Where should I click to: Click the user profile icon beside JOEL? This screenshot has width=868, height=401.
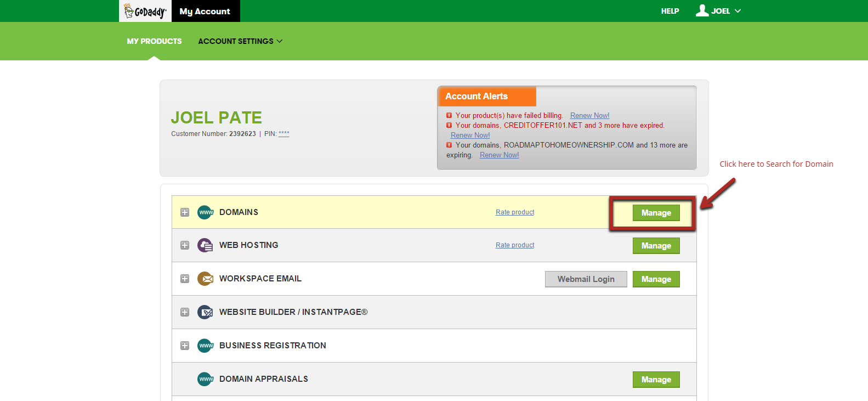(x=702, y=10)
